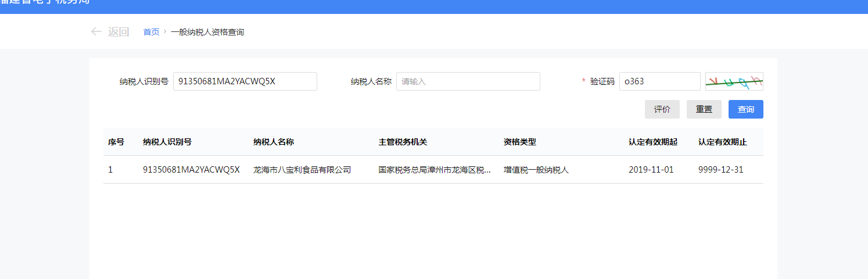Screen dimensions: 868x279
Task: Select the 龙海市八宝利食品有限公司 table cell
Action: click(x=302, y=170)
